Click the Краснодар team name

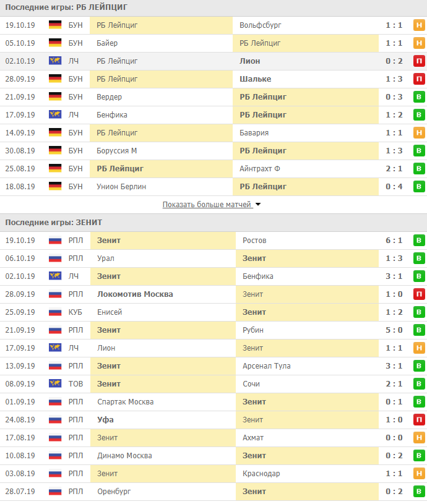tap(261, 474)
